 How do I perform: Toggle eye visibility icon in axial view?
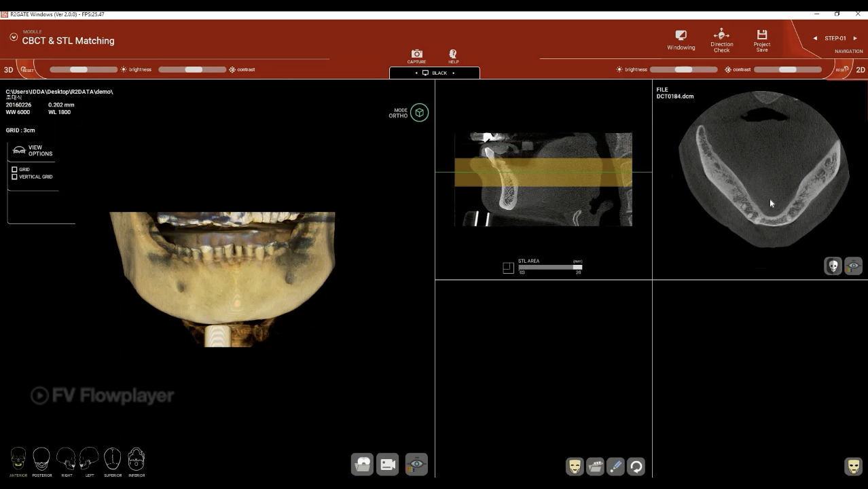(x=853, y=266)
